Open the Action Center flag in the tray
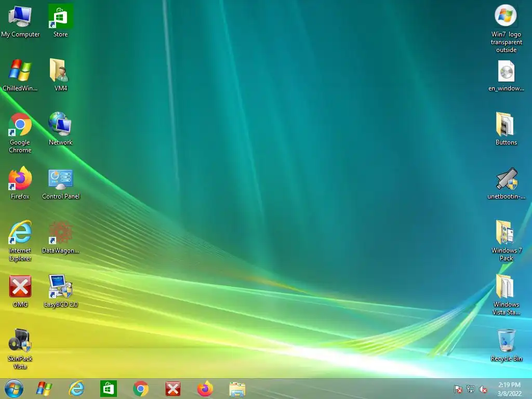532x399 pixels. (x=458, y=389)
